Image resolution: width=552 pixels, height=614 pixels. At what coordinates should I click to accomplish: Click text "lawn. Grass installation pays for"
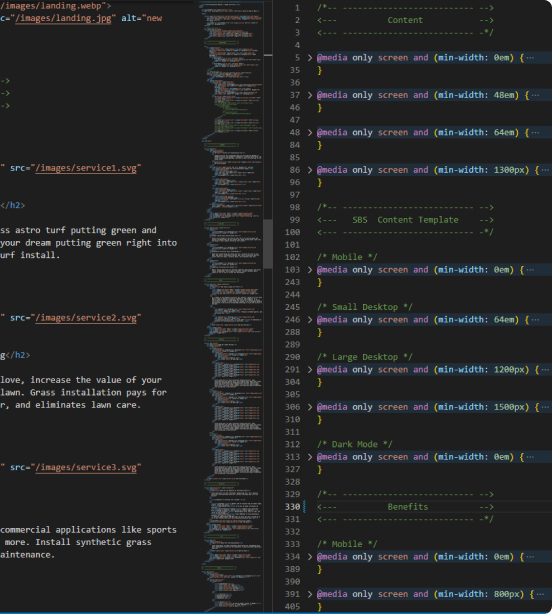pyautogui.click(x=83, y=392)
